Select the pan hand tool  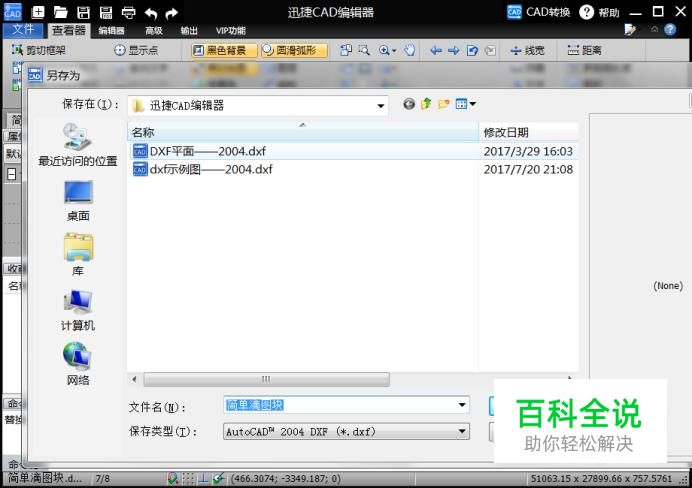410,50
